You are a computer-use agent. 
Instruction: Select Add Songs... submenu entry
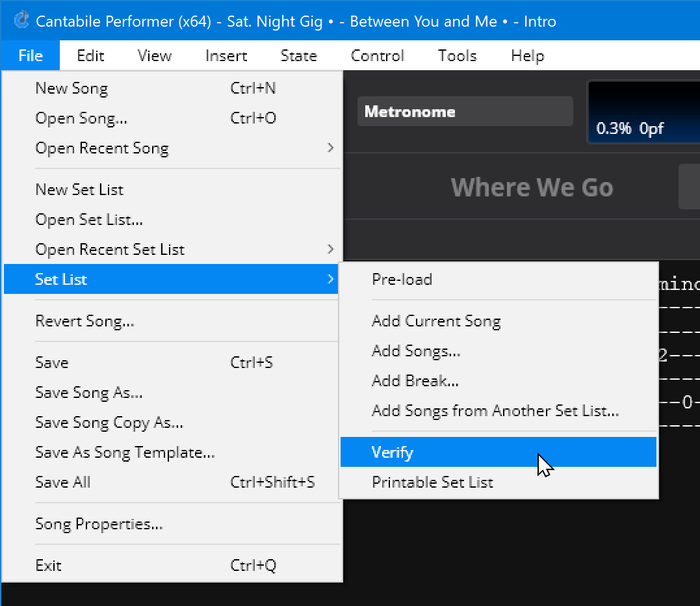click(499, 351)
